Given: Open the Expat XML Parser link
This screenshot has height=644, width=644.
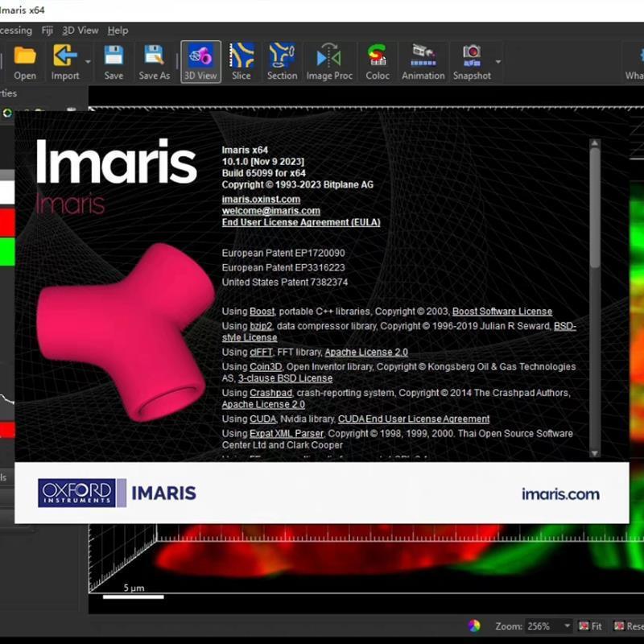Looking at the screenshot, I should click(x=287, y=433).
